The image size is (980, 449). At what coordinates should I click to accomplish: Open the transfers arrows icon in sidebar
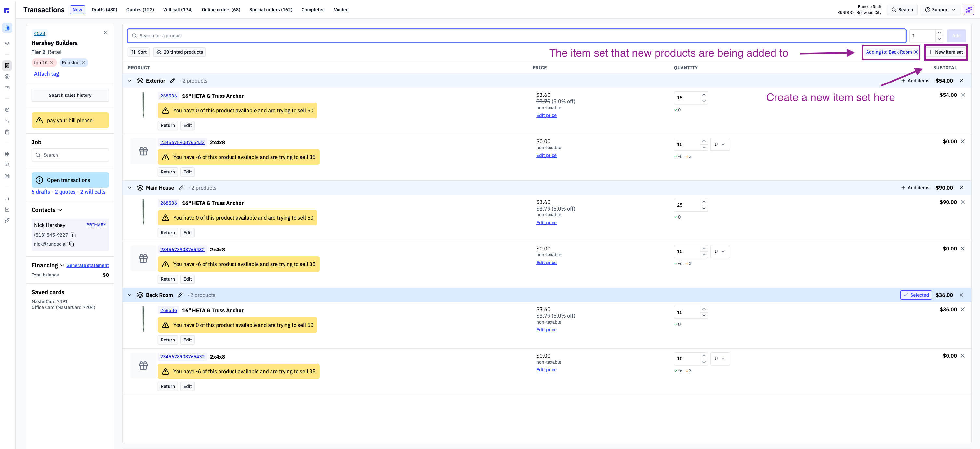click(7, 121)
